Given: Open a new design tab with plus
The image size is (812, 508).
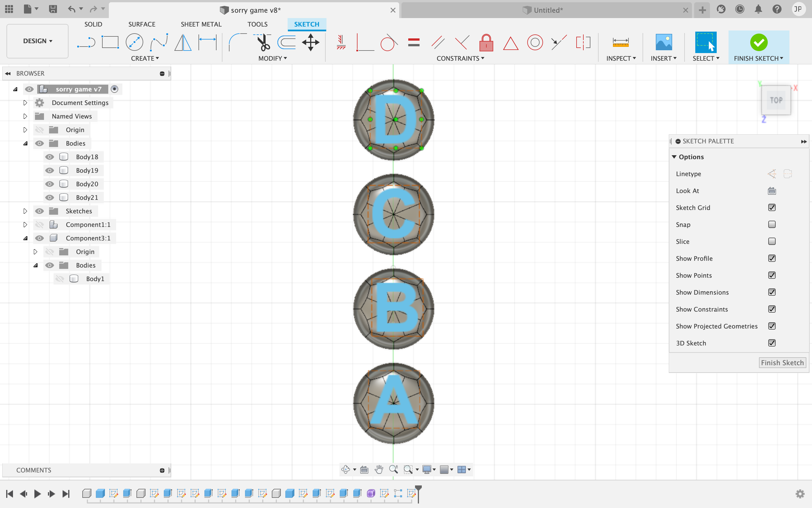Looking at the screenshot, I should pyautogui.click(x=702, y=10).
